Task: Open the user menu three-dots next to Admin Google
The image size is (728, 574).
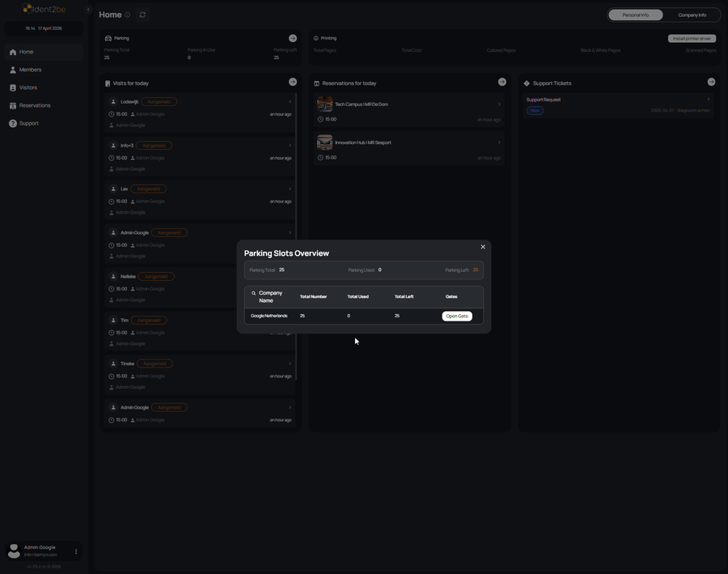Action: coord(76,551)
